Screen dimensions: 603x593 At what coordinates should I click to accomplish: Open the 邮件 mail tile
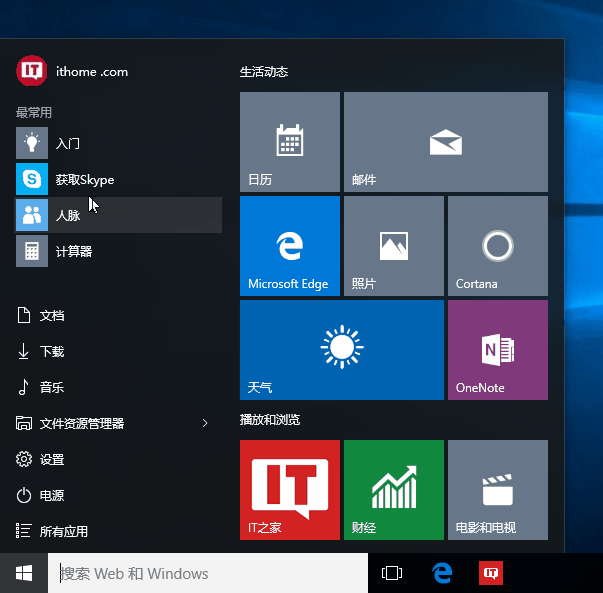pyautogui.click(x=445, y=142)
